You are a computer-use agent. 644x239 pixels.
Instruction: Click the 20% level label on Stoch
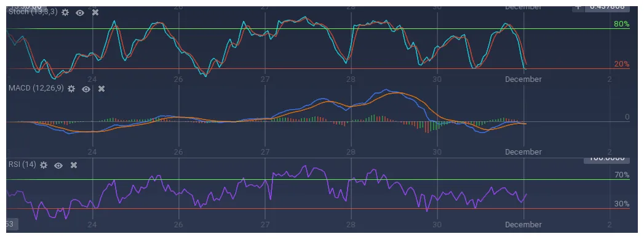point(621,64)
